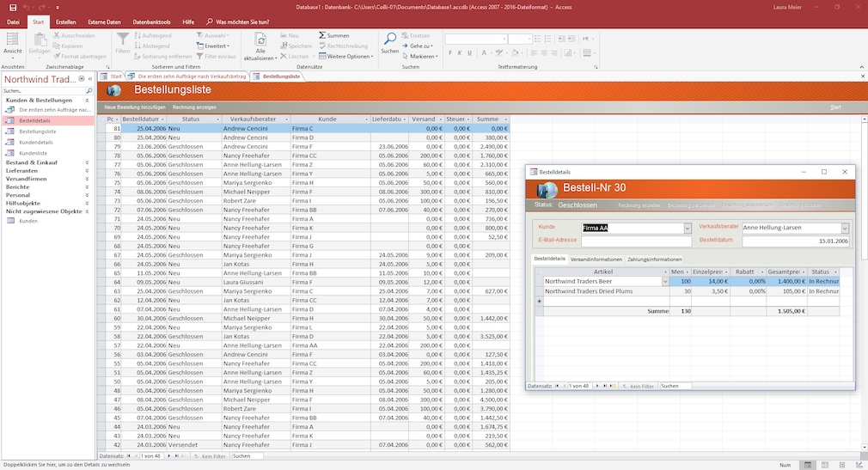The image size is (868, 470).
Task: Click the E-Mail-Adresse input field
Action: coord(636,241)
